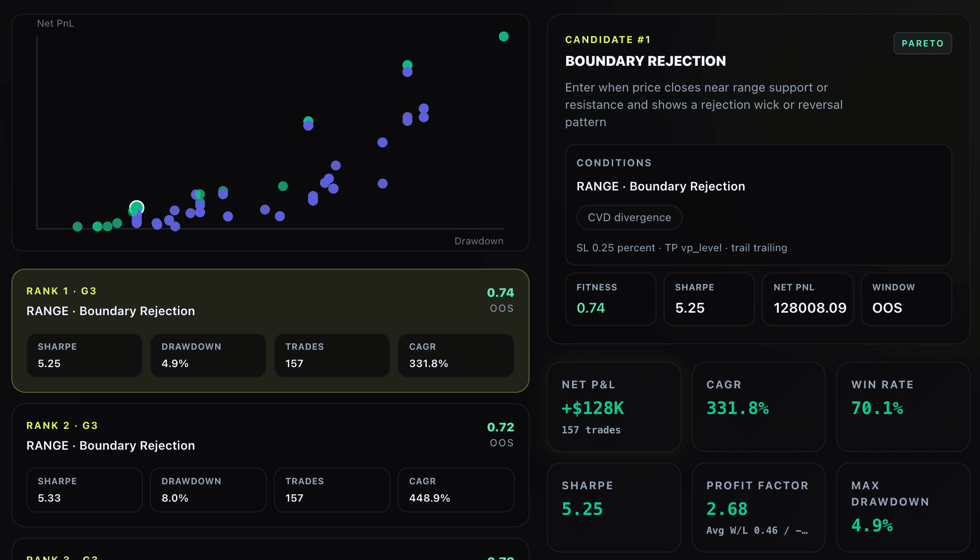980x560 pixels.
Task: Click the BOUNDARY REJECTION heading
Action: tap(645, 61)
